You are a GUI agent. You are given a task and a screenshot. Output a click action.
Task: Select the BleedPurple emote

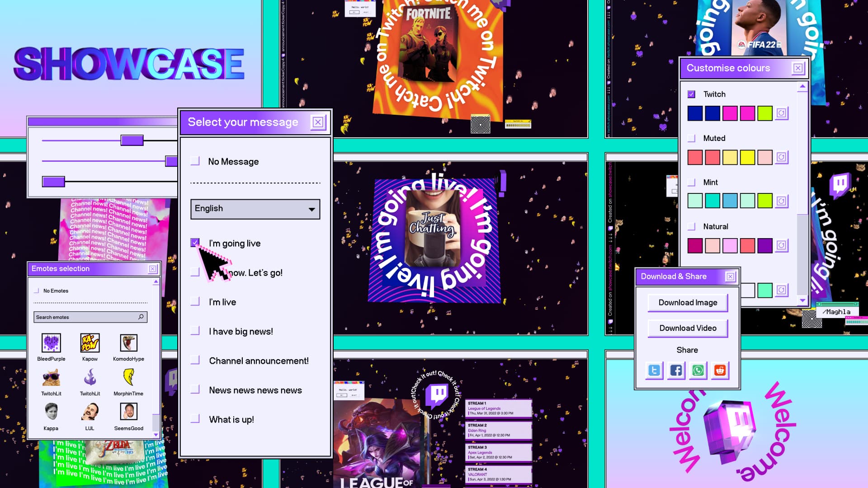51,343
